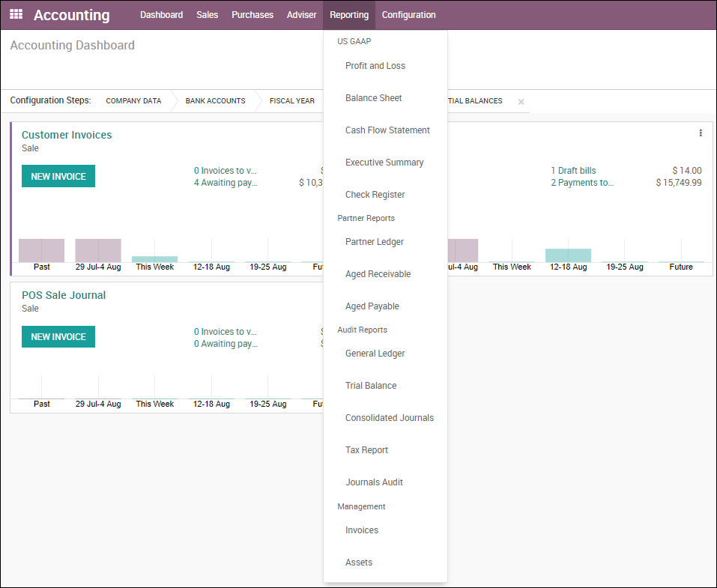Open the 1 Draft bills link
The image size is (717, 588).
(x=573, y=171)
